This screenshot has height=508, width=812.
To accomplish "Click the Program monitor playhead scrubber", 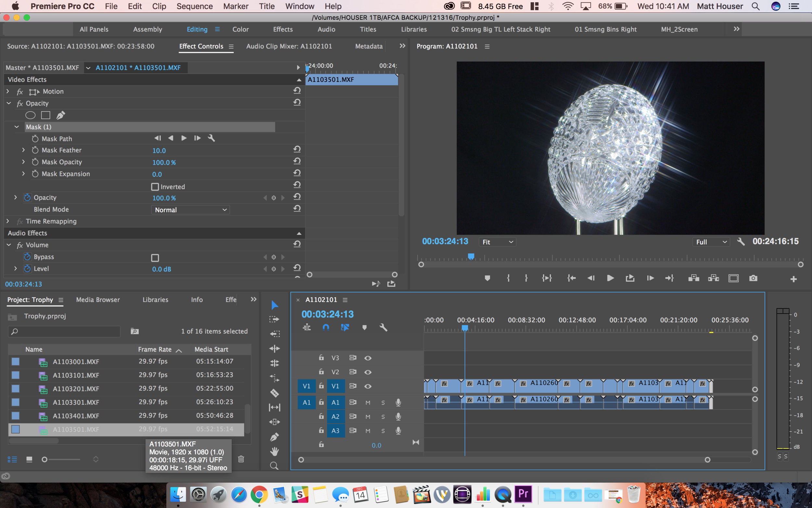I will pos(471,257).
